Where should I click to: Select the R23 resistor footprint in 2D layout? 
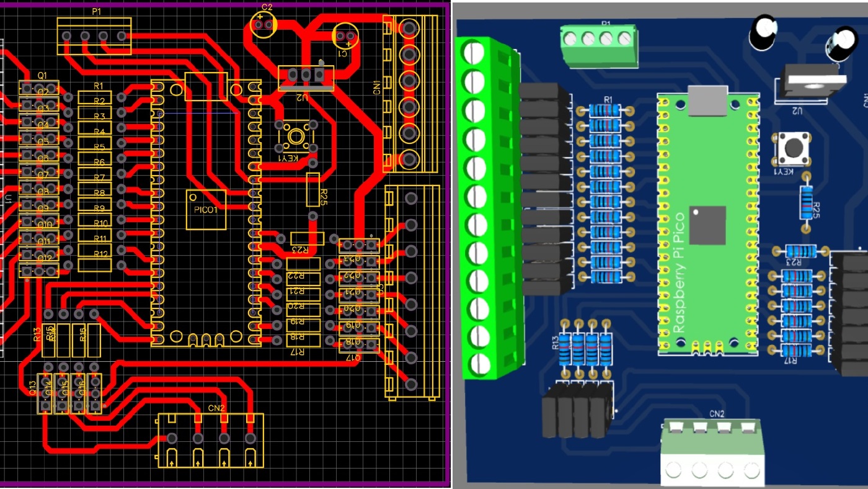tap(307, 238)
